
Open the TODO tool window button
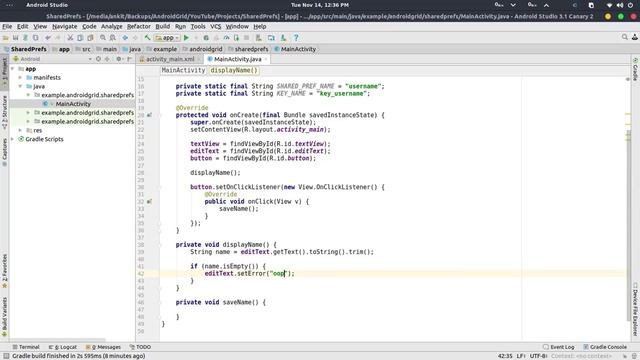point(140,347)
